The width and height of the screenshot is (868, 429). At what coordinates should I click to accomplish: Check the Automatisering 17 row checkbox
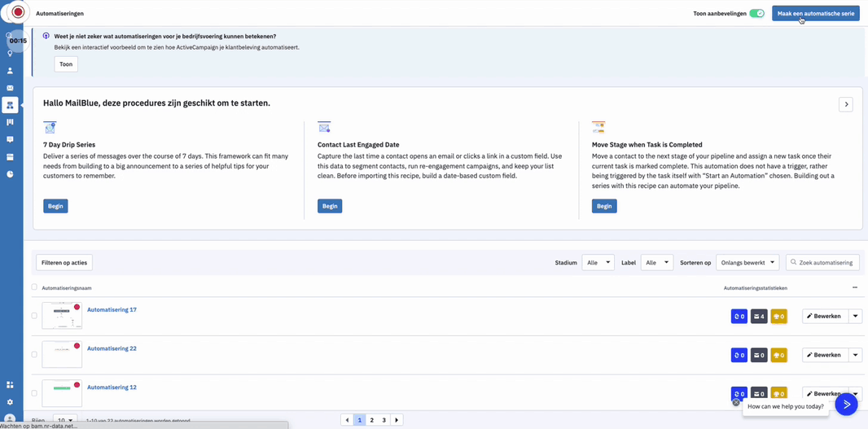point(34,316)
